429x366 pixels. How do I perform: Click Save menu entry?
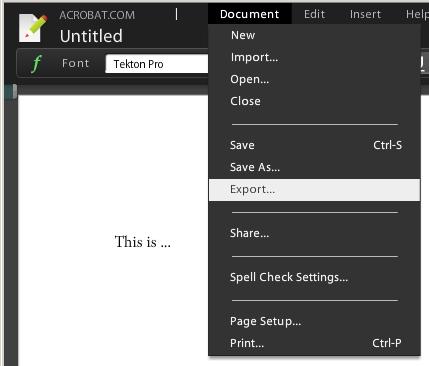point(314,145)
